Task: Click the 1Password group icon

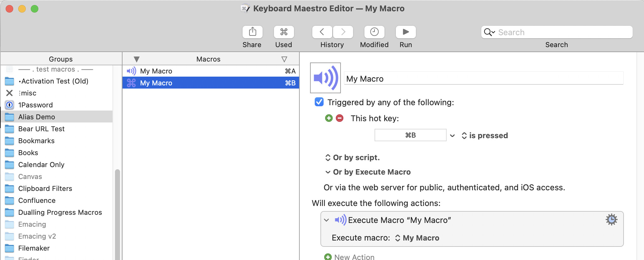Action: click(9, 105)
